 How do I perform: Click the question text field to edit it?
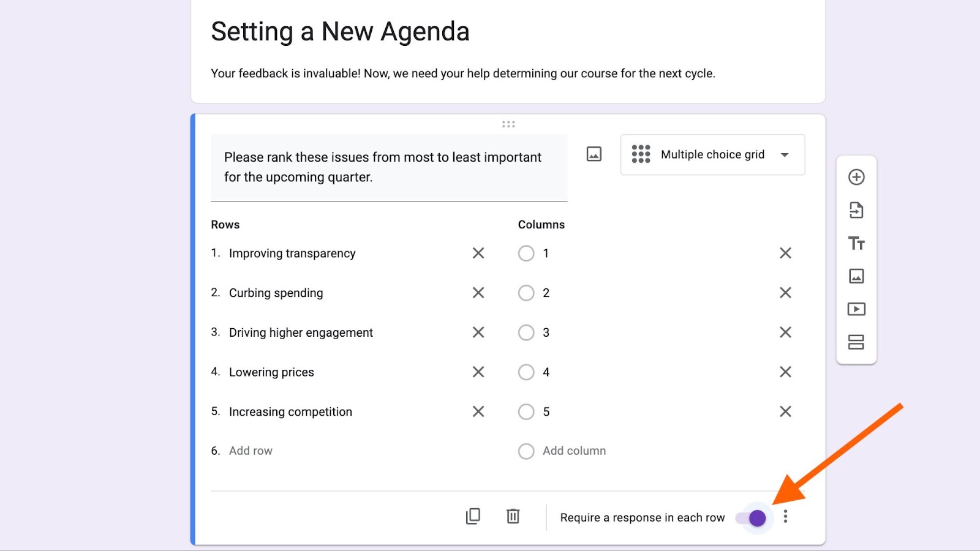tap(388, 167)
